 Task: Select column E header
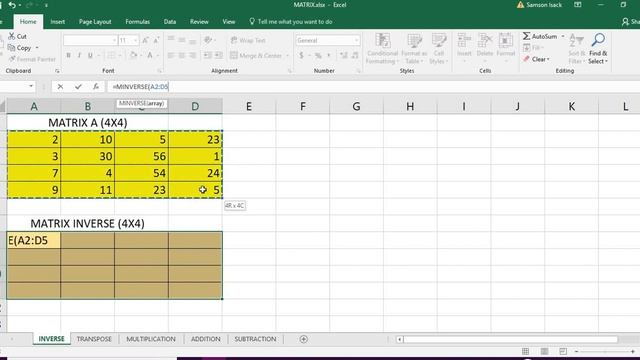[x=249, y=107]
